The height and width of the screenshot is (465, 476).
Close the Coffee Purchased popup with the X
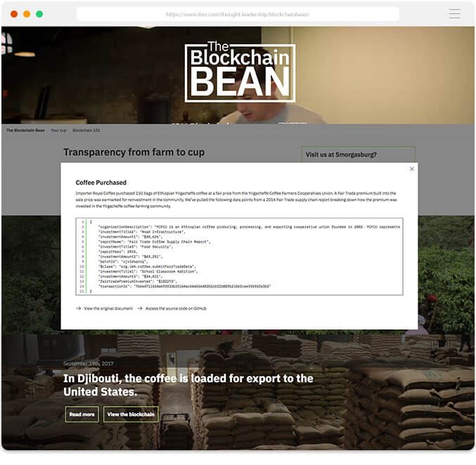point(411,169)
